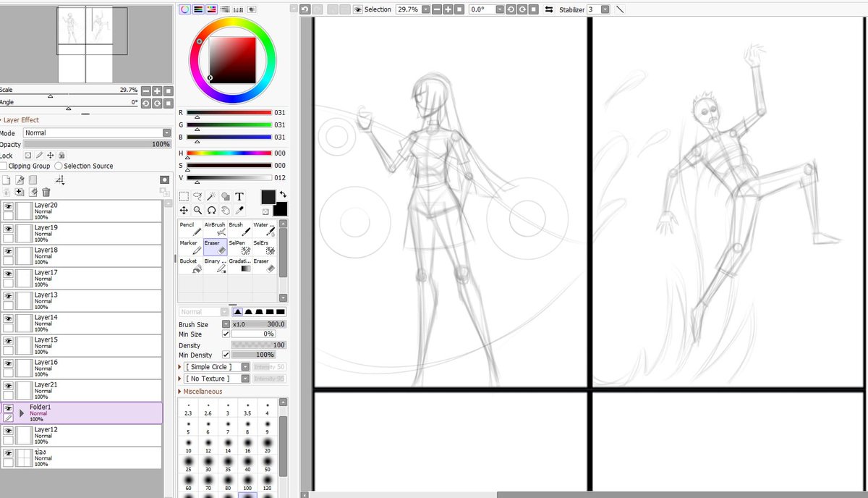This screenshot has width=868, height=498.
Task: Enable the Clipping Group checkbox
Action: tap(5, 166)
